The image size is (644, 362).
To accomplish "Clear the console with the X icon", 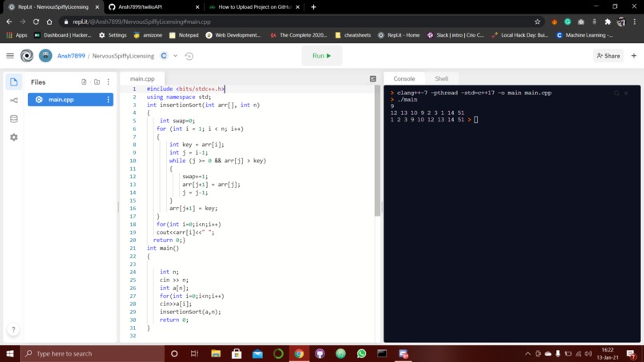I will [626, 93].
